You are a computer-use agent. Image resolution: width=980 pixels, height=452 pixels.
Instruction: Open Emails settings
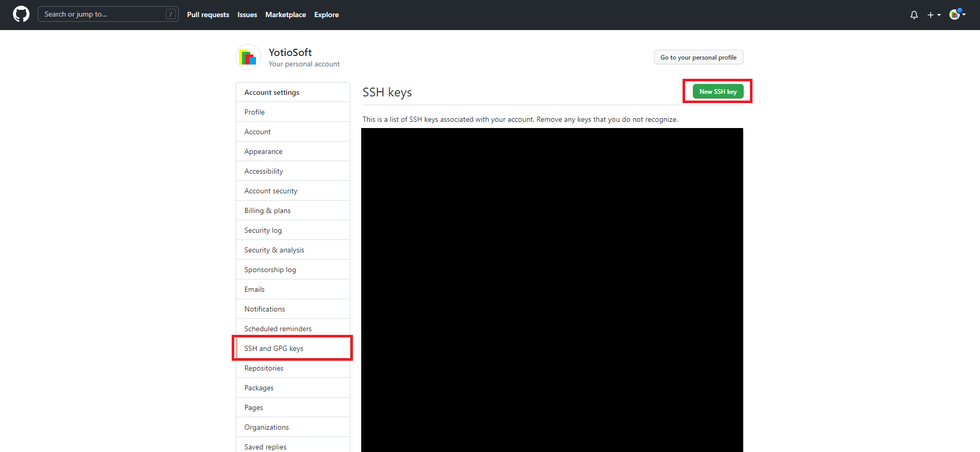(293, 289)
